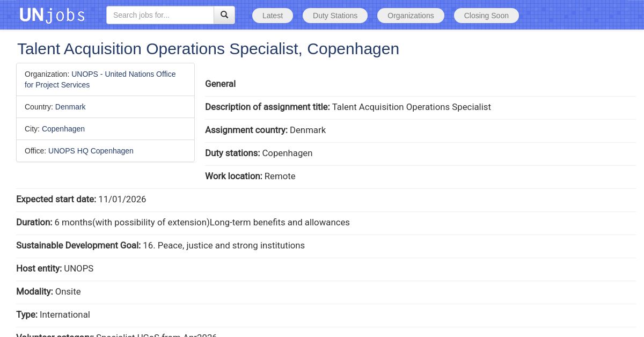The height and width of the screenshot is (337, 644).
Task: Click the magnifying glass search icon
Action: pyautogui.click(x=224, y=15)
